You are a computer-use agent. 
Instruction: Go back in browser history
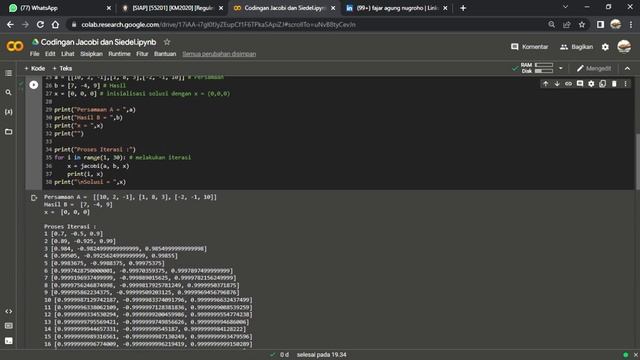tap(10, 24)
